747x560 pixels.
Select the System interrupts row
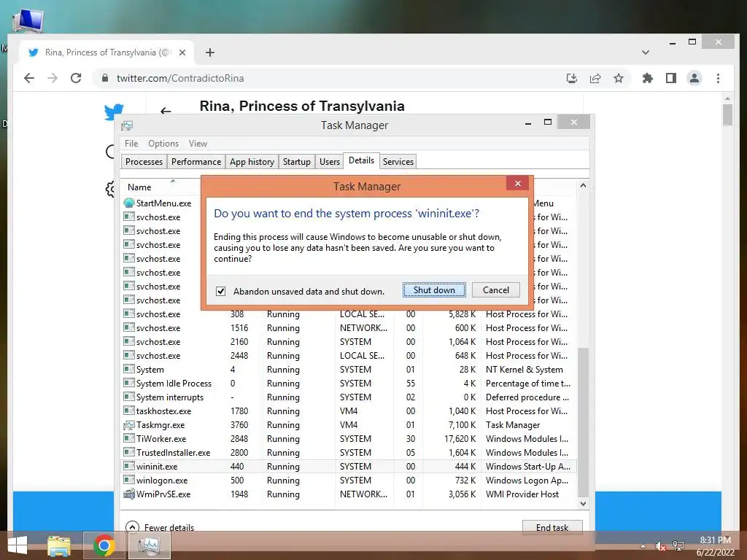tap(349, 397)
